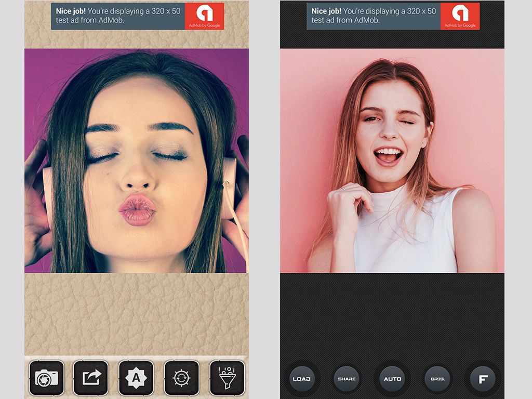Tap the circular-arrows reset icon
This screenshot has width=532, height=399.
(x=181, y=378)
